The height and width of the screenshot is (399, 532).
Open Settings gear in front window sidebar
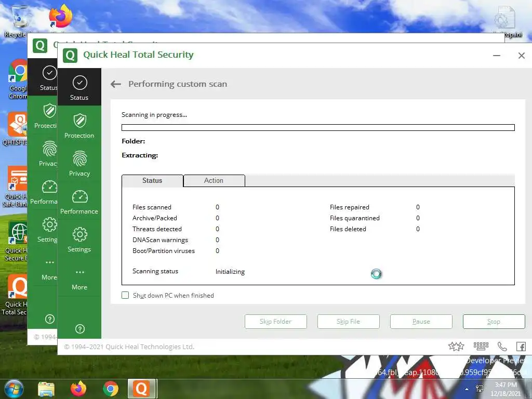(79, 240)
